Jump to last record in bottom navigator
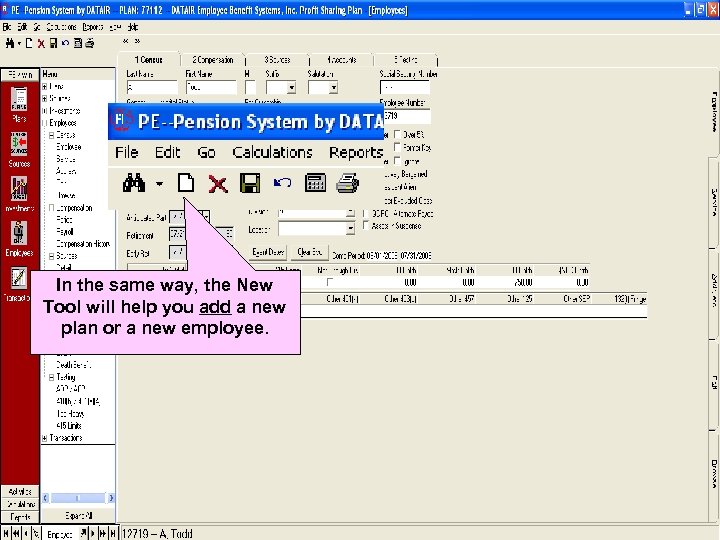Image resolution: width=720 pixels, height=540 pixels. (x=113, y=533)
